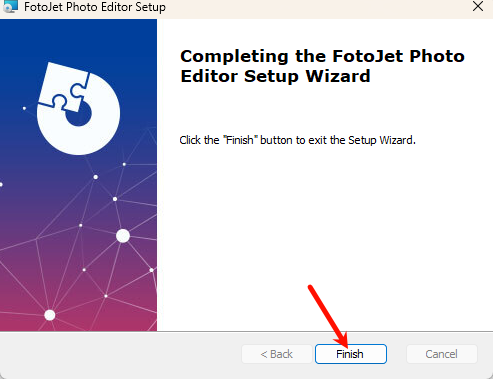Screen dimensions: 493x379
Task: Click the white FotoJet logo on banner
Action: tap(79, 109)
